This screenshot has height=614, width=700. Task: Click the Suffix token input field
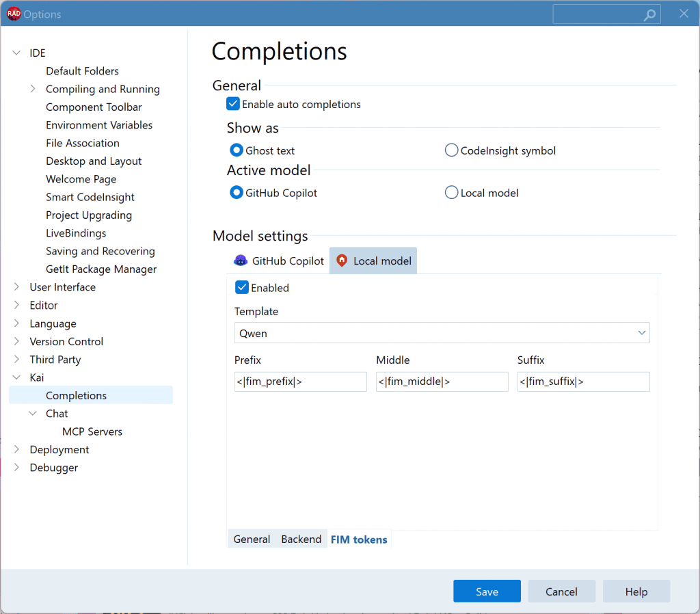click(x=584, y=382)
